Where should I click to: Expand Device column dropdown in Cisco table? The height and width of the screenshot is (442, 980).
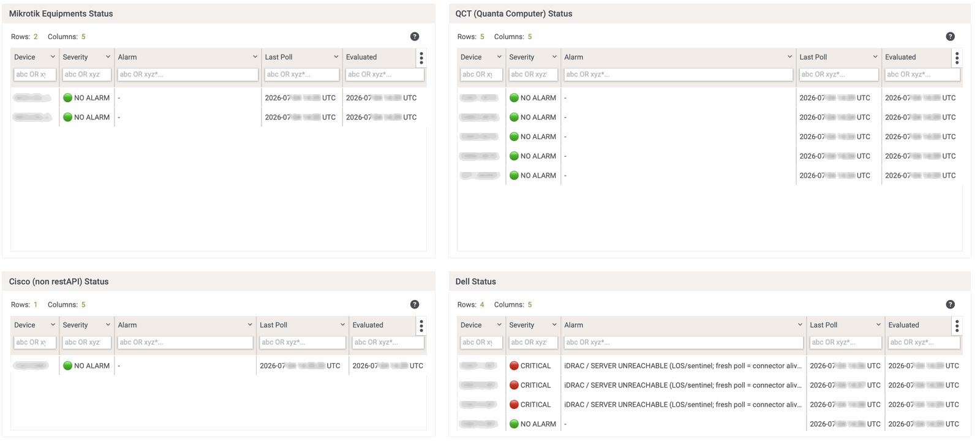53,325
